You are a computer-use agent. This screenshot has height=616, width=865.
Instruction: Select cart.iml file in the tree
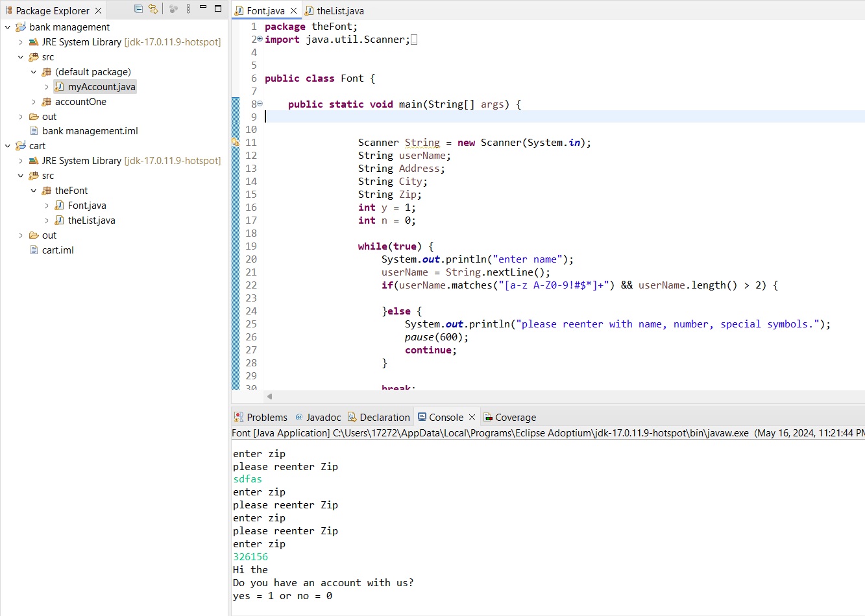tap(58, 250)
